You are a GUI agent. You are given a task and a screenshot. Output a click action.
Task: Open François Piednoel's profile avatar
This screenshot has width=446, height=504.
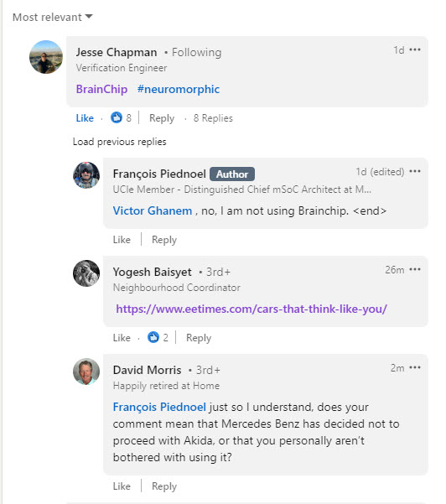86,175
